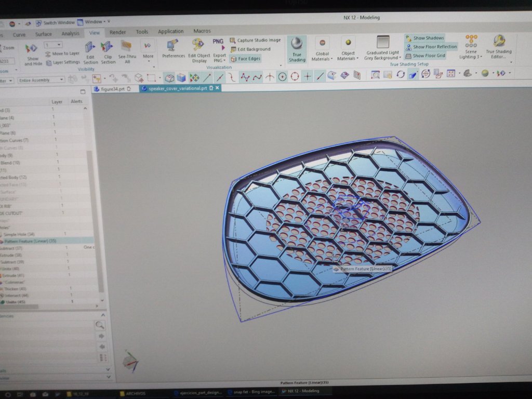Screen dimensions: 532x399
Task: Open visualization Preferences
Action: click(x=173, y=49)
